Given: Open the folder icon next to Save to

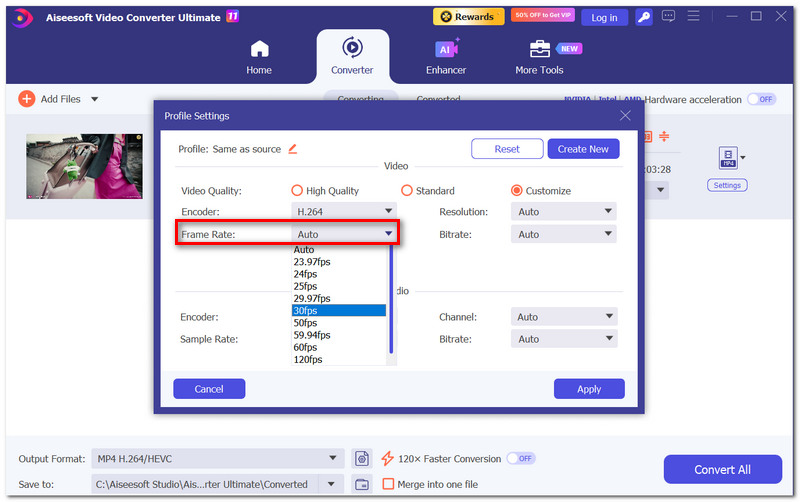Looking at the screenshot, I should click(x=362, y=484).
